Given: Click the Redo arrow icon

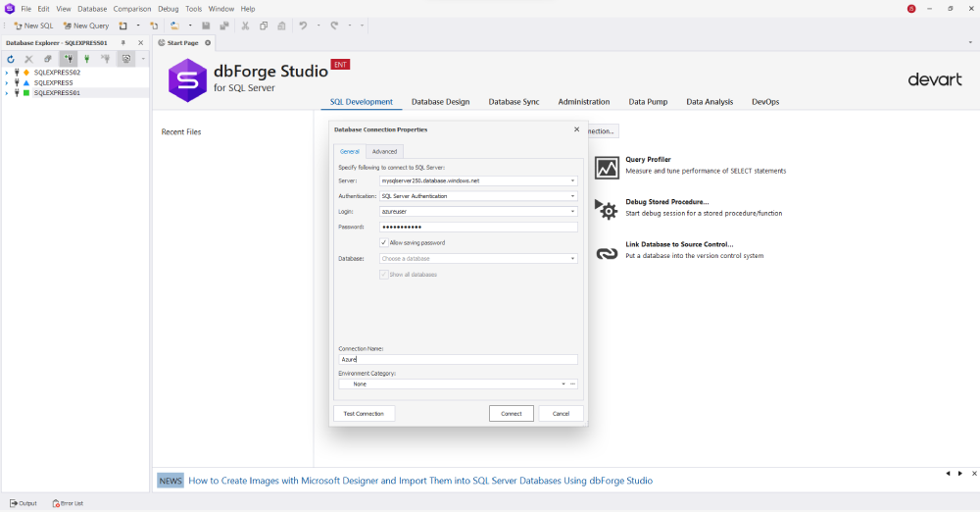Looking at the screenshot, I should coord(334,26).
